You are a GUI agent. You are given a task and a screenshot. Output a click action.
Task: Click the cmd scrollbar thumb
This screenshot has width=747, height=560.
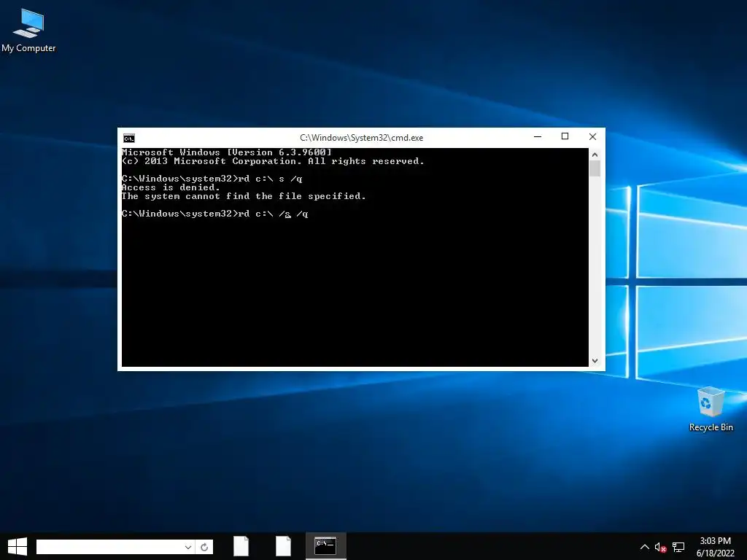[x=595, y=168]
